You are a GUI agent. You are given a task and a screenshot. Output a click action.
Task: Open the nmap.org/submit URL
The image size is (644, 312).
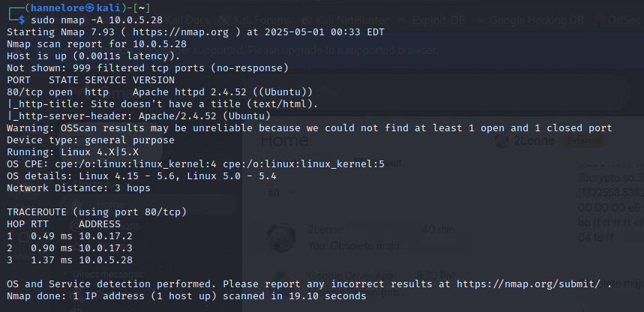coord(528,284)
